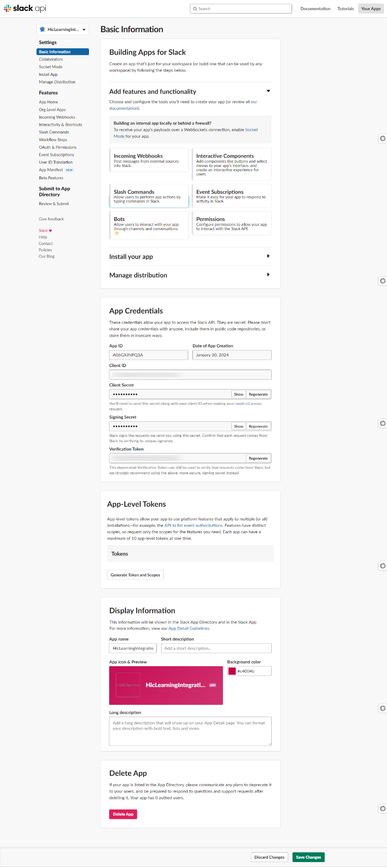Screen dimensions: 387x868
Task: Click the APP badge in preview
Action: pyautogui.click(x=213, y=685)
